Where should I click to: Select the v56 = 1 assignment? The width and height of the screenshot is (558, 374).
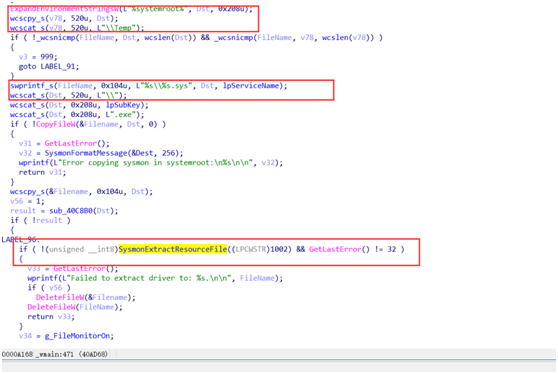pyautogui.click(x=27, y=201)
